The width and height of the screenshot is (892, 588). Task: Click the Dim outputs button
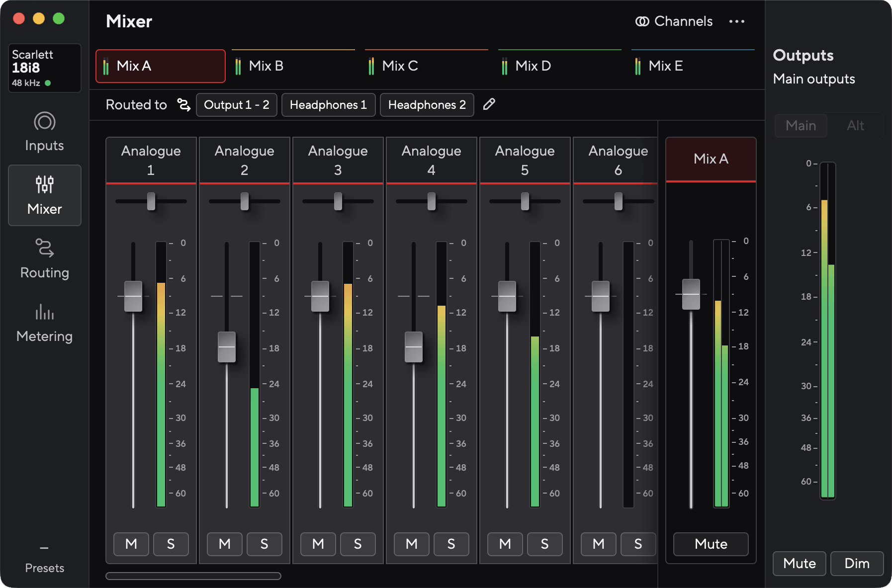coord(857,564)
